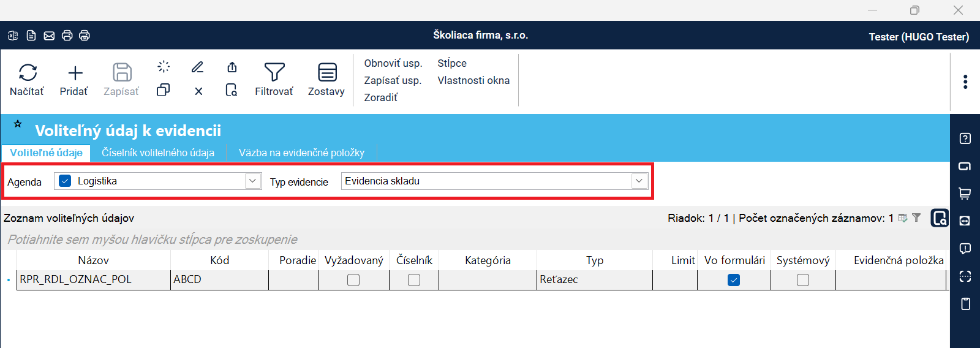Switch to Číselník voliteľného údaja tab
Image resolution: width=980 pixels, height=348 pixels.
pyautogui.click(x=158, y=153)
